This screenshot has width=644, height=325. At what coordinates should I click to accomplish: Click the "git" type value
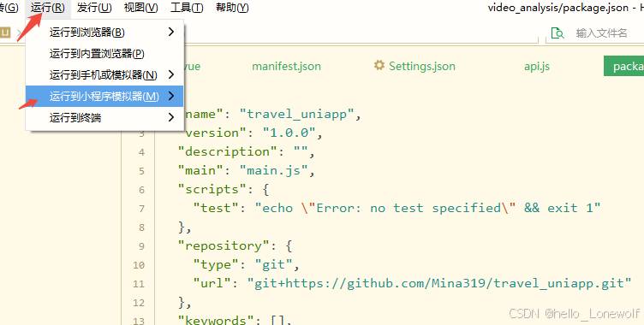[x=273, y=264]
